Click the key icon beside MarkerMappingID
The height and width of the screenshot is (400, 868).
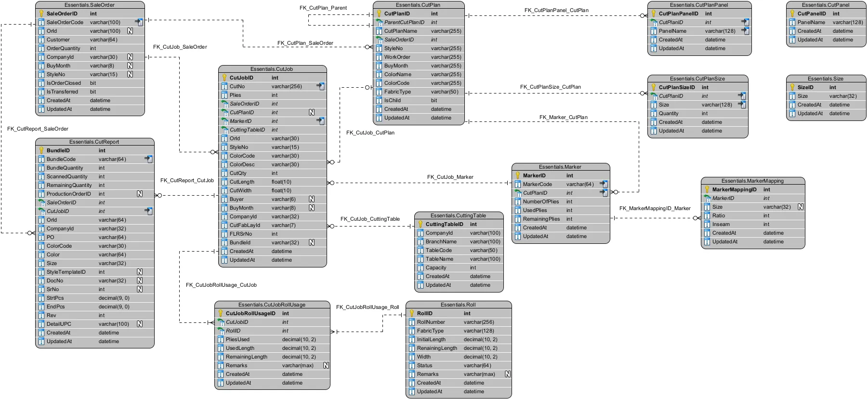707,189
